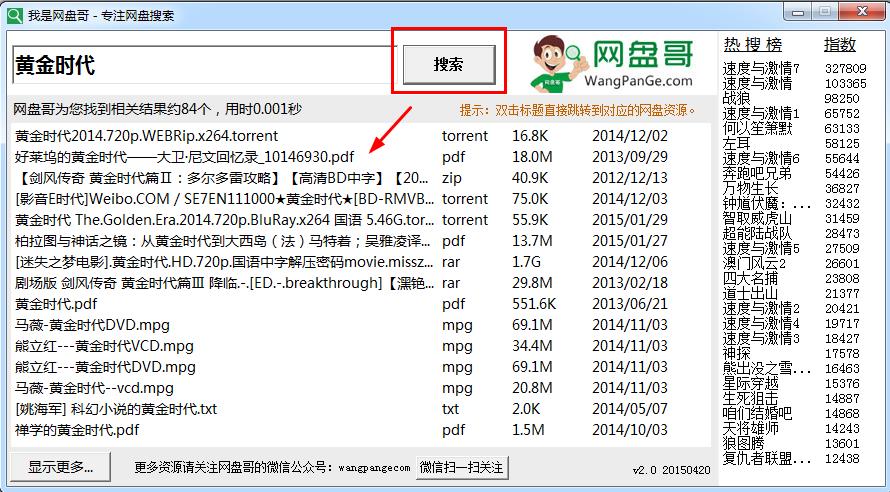Choose 狼图腾 from hot search list
The image size is (890, 492).
(x=743, y=443)
